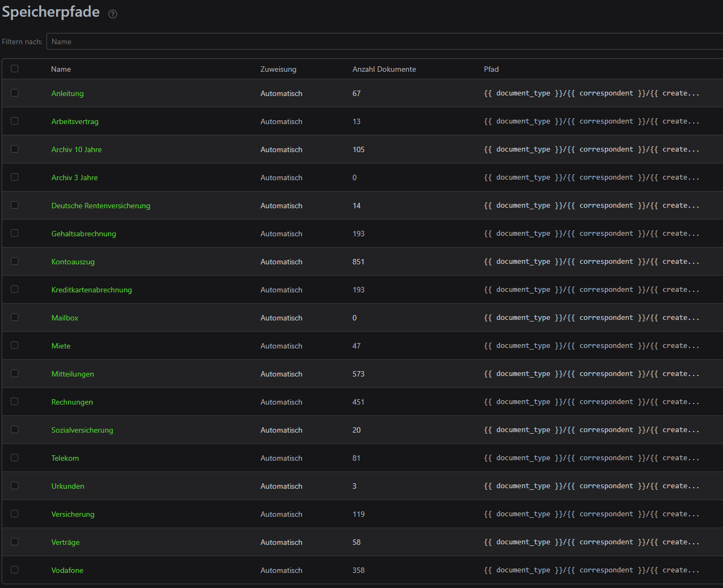Tick the checkbox beside Vodafone
Viewport: 723px width, 588px height.
[x=15, y=570]
